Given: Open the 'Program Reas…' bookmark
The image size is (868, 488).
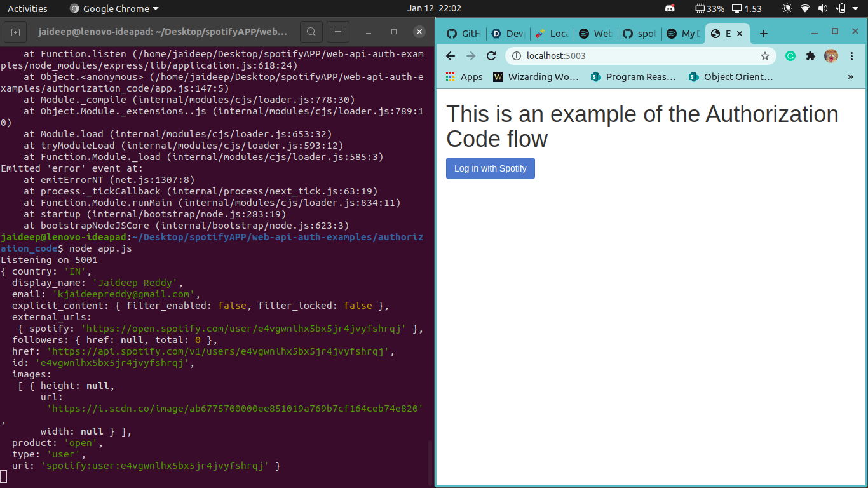Looking at the screenshot, I should pyautogui.click(x=634, y=77).
